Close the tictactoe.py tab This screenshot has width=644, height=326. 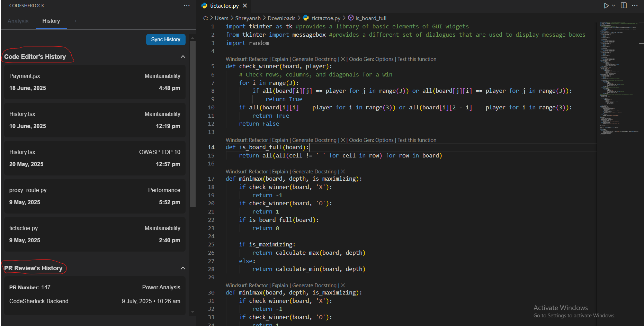(245, 6)
